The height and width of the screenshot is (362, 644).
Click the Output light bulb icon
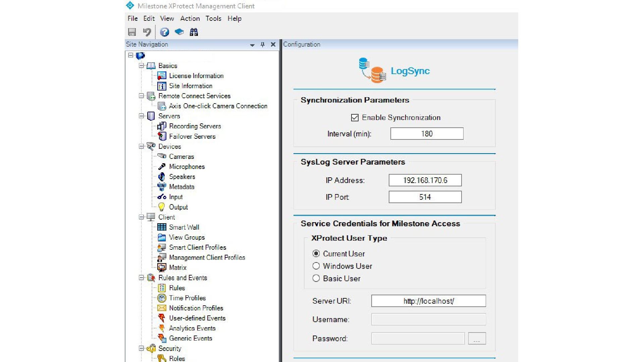click(x=162, y=207)
